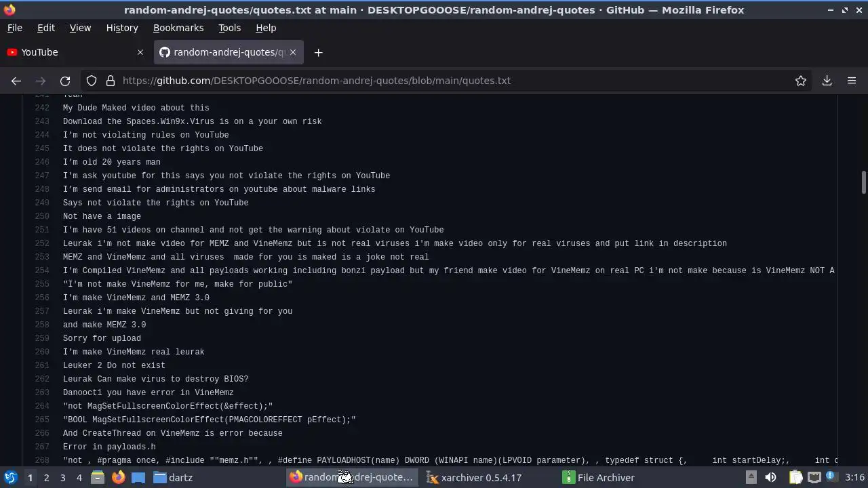The image size is (868, 488).
Task: Open the Tools menu
Action: pos(229,28)
